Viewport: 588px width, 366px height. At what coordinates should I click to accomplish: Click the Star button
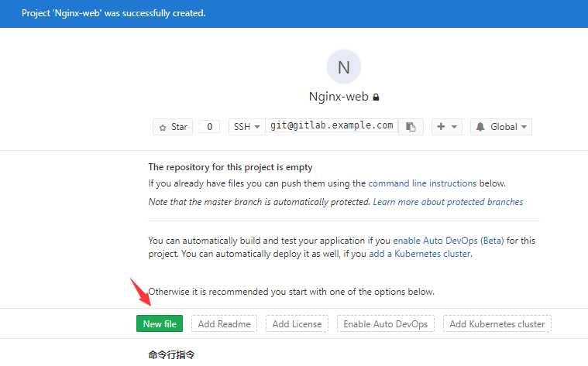click(x=173, y=127)
